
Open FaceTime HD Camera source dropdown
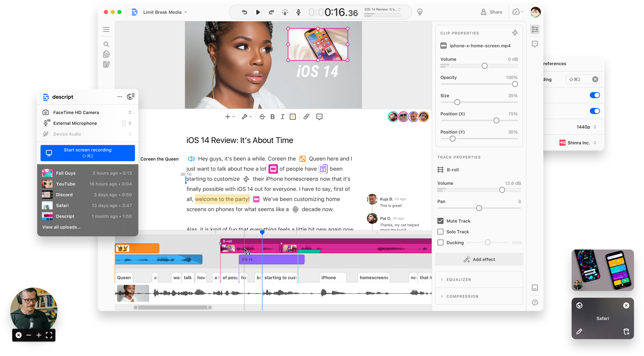[130, 112]
